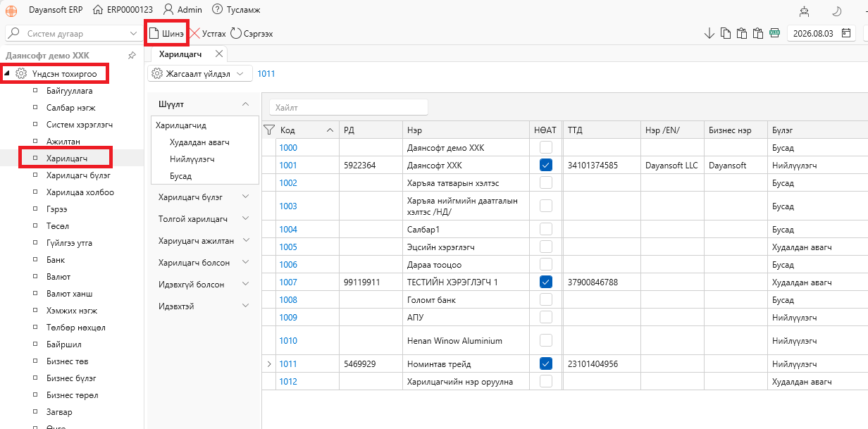The height and width of the screenshot is (429, 868).
Task: Open the robot assistant icon
Action: 804,11
